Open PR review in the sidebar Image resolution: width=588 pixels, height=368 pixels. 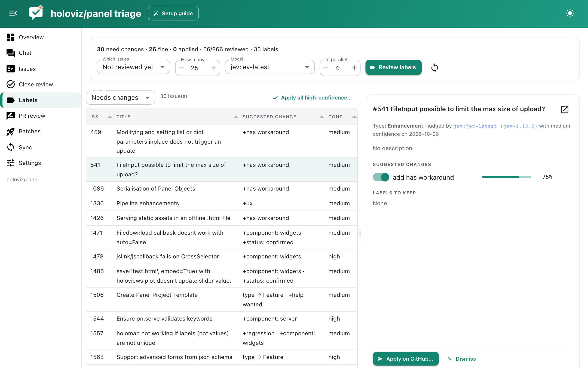pos(41,116)
